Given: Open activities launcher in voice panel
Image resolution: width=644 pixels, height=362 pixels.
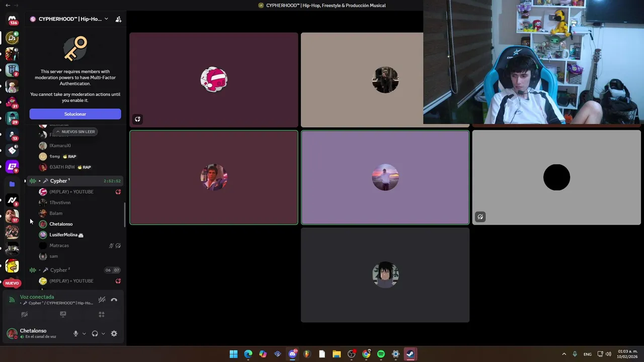Looking at the screenshot, I should pos(101,314).
